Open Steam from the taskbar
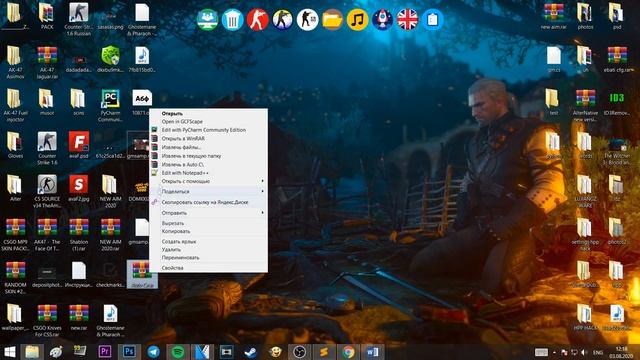 [250, 352]
